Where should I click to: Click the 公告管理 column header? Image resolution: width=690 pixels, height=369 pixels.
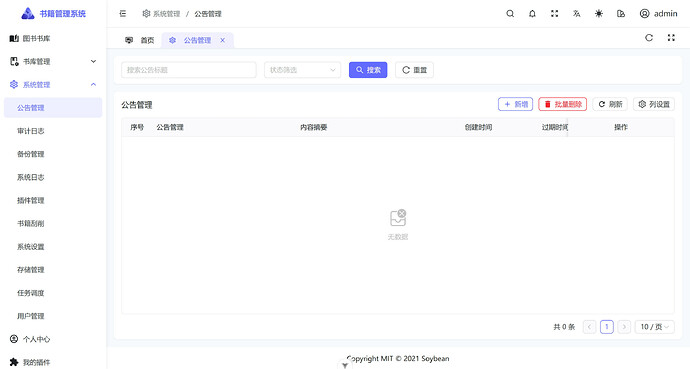(170, 127)
